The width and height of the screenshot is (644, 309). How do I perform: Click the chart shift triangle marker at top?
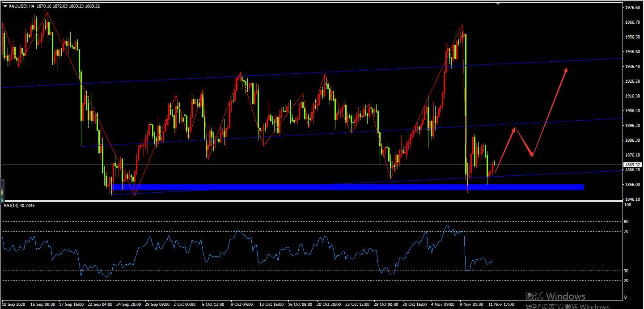498,3
